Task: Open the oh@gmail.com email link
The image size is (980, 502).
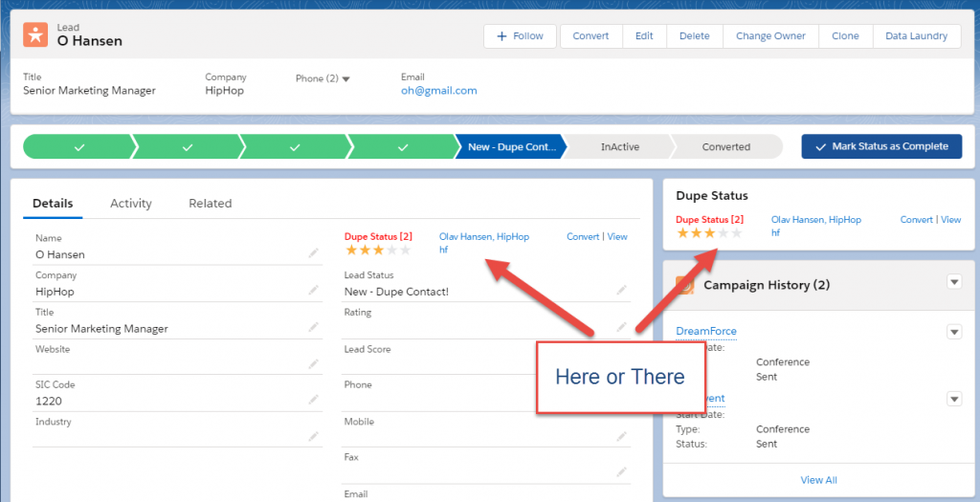Action: (x=438, y=91)
